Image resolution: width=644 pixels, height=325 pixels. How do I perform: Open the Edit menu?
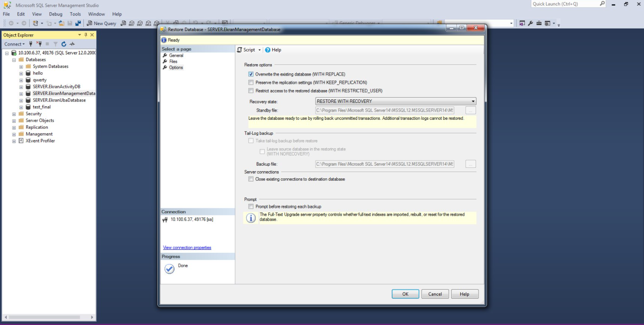point(21,14)
